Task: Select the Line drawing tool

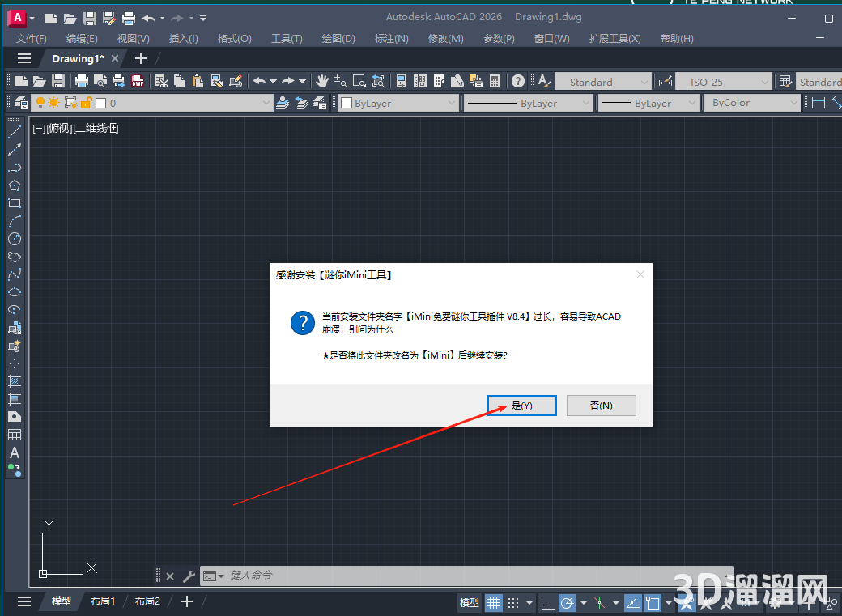Action: pyautogui.click(x=15, y=132)
